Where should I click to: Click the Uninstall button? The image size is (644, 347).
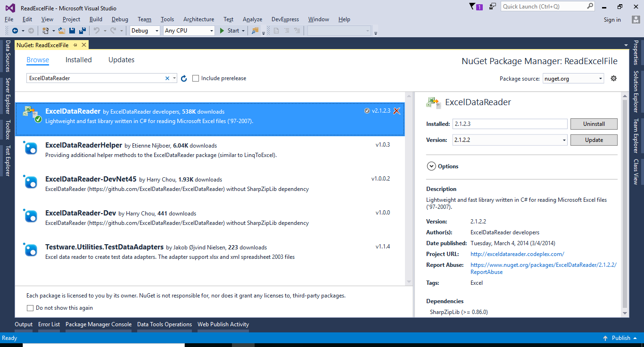click(594, 124)
